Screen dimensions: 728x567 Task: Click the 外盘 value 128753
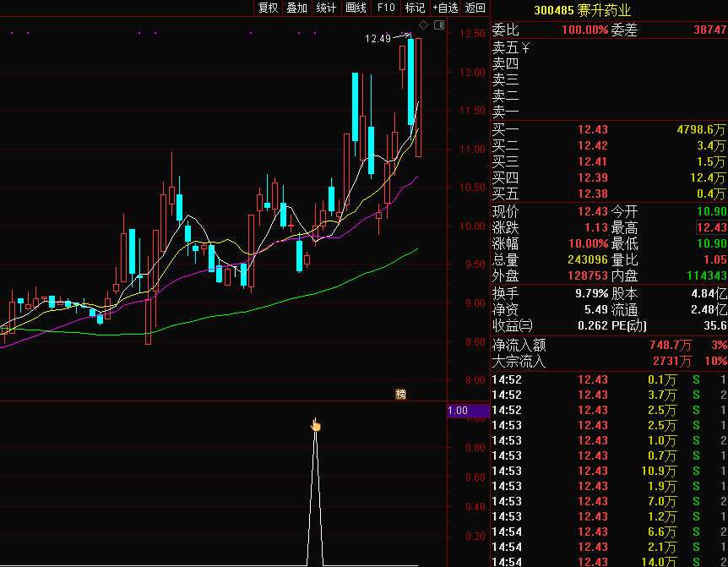point(588,275)
